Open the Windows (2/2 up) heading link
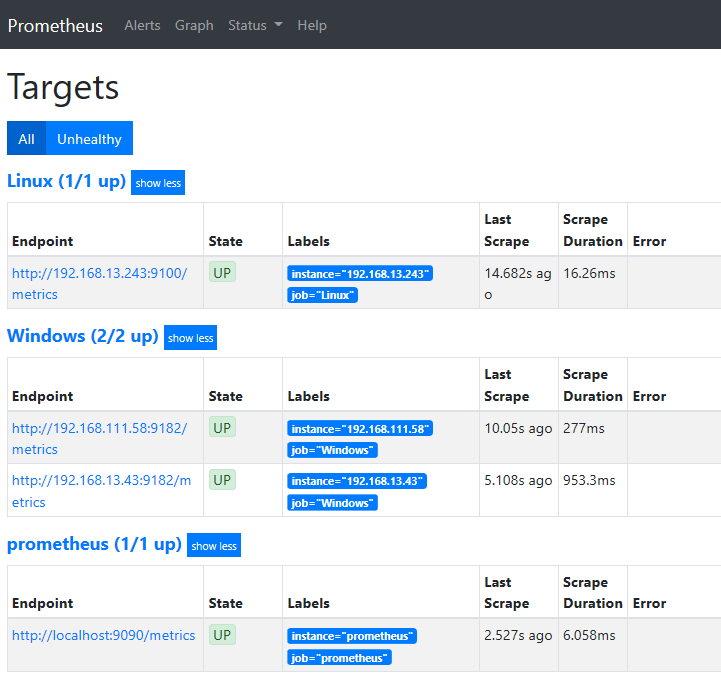Image resolution: width=721 pixels, height=699 pixels. 83,336
